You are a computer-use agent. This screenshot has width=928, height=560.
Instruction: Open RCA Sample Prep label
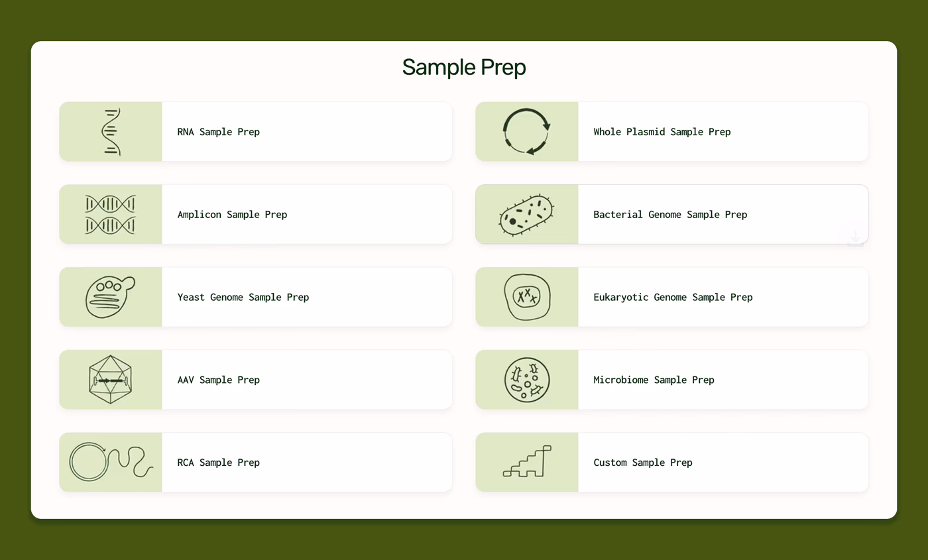[219, 463]
